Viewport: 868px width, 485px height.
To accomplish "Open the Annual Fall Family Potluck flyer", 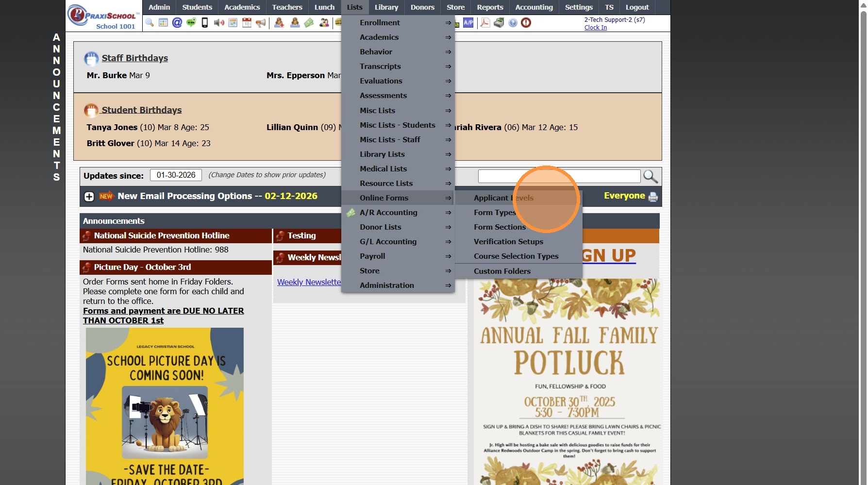I will (x=568, y=382).
